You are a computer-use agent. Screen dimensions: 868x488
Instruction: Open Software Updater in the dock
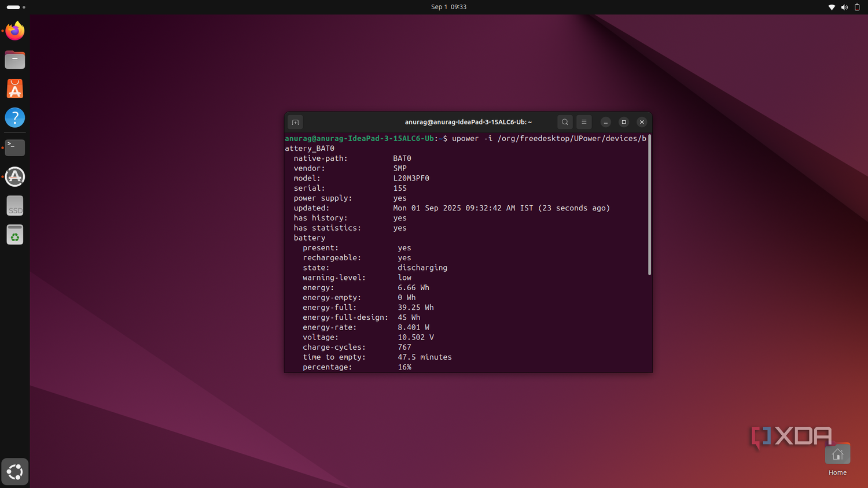(15, 176)
